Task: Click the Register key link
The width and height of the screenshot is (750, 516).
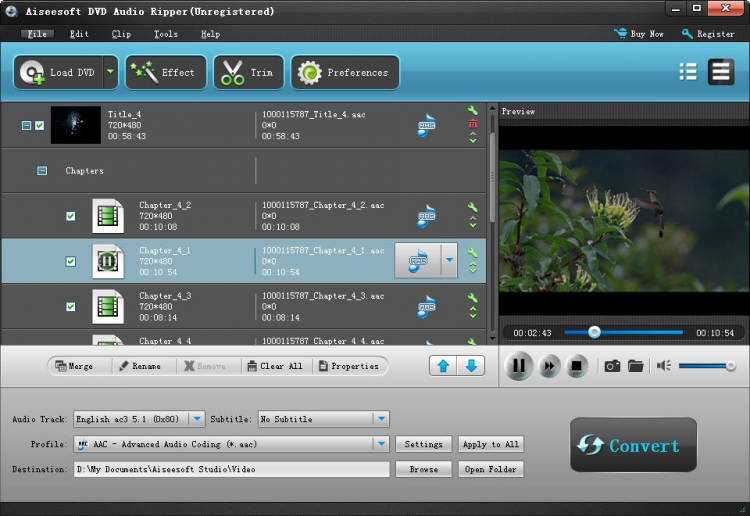Action: (x=708, y=33)
